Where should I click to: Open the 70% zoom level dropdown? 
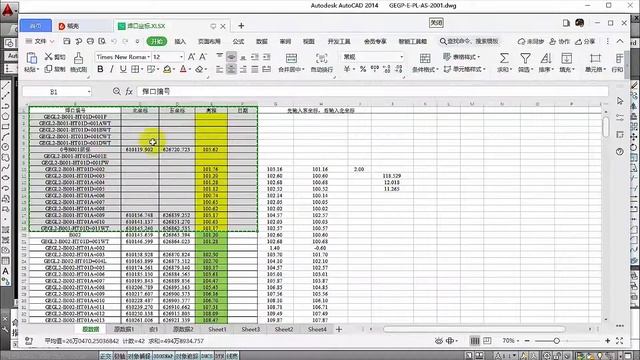click(x=511, y=340)
